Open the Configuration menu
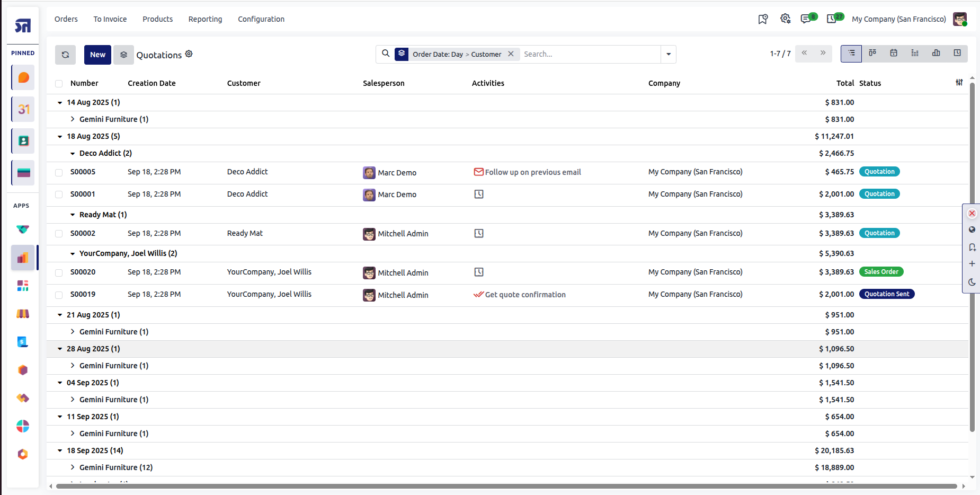The height and width of the screenshot is (495, 980). 261,19
